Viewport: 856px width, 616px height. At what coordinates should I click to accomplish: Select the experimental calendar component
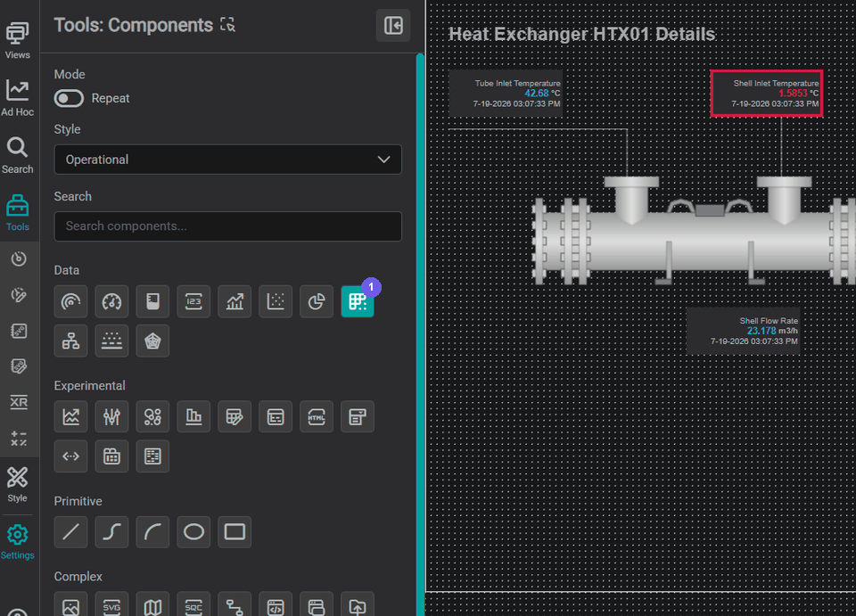[112, 456]
